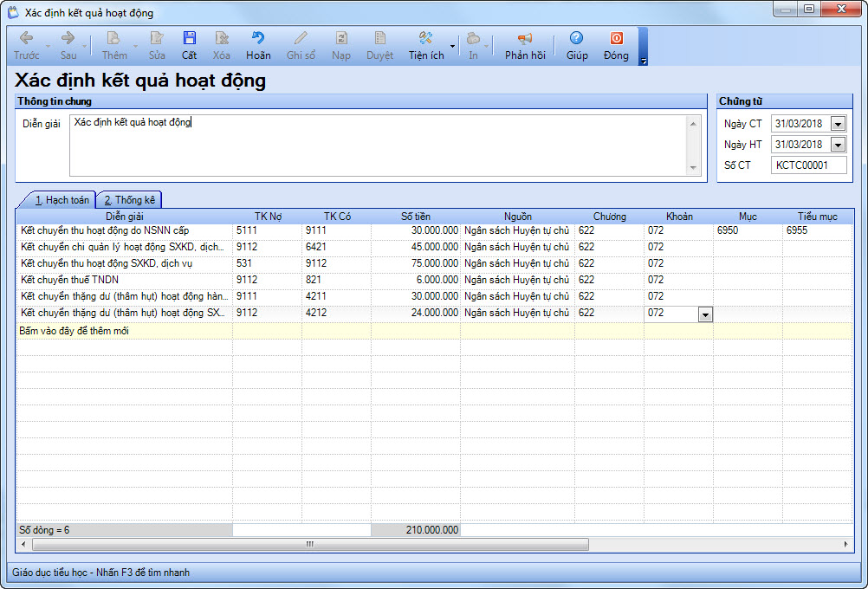Click the Số CT field KCTC00001
The width and height of the screenshot is (868, 589).
[x=809, y=165]
